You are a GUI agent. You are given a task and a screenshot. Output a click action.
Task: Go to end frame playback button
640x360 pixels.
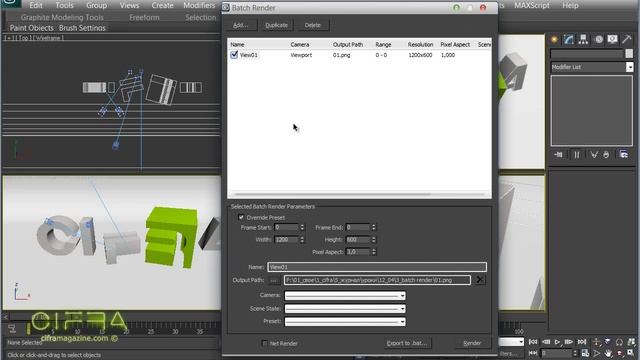pos(582,342)
